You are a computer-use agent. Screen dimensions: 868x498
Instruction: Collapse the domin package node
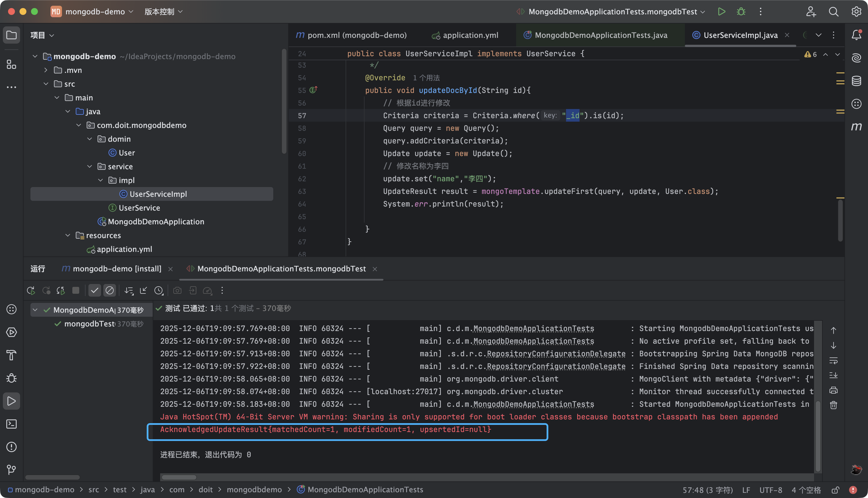pos(90,139)
